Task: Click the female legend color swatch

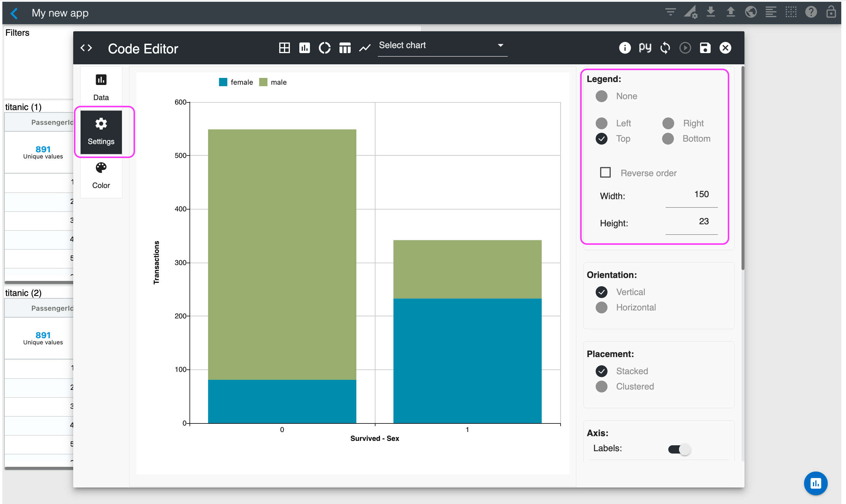Action: tap(223, 82)
